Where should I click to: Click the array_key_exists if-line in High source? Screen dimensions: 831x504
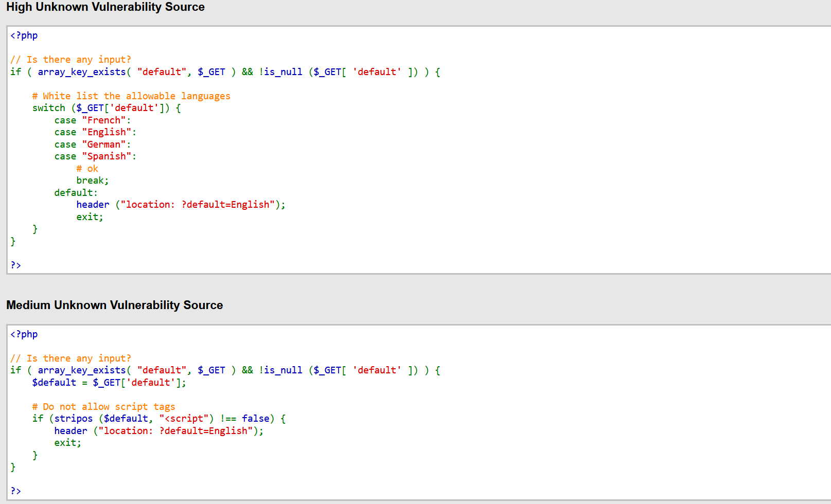coord(225,72)
